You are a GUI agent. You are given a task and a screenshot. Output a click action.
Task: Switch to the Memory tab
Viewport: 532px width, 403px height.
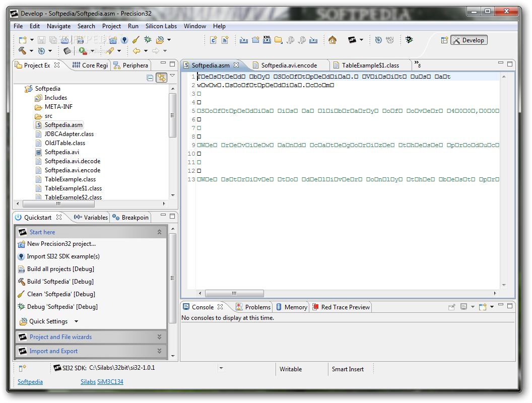(292, 307)
